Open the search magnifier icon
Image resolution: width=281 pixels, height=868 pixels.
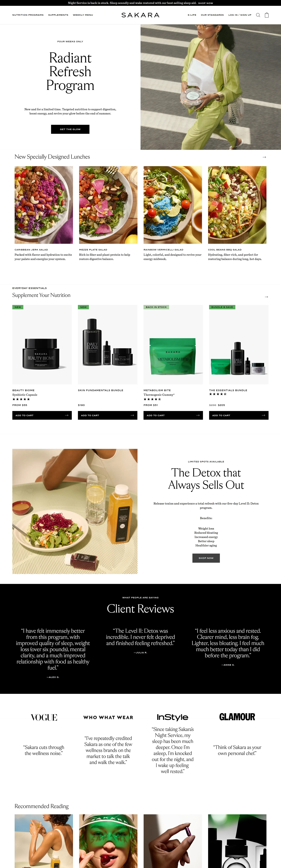[258, 15]
